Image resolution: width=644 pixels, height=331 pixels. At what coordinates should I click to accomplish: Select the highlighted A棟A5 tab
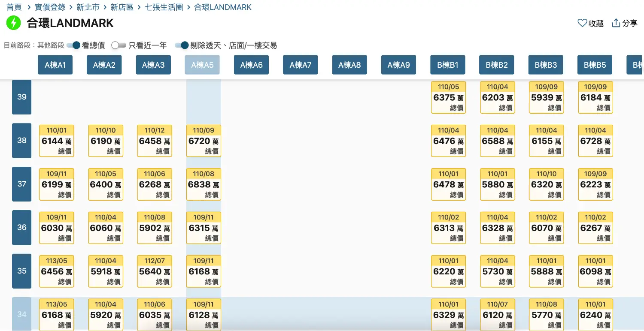[x=202, y=65]
